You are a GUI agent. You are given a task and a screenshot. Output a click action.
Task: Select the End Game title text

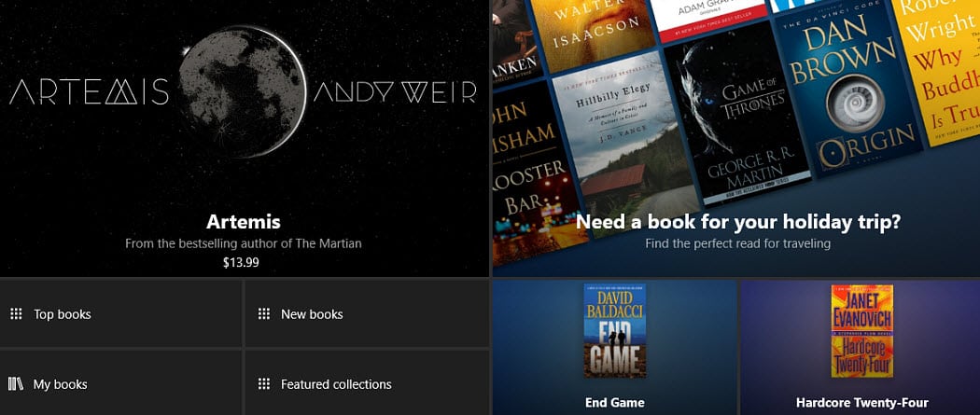click(x=614, y=403)
